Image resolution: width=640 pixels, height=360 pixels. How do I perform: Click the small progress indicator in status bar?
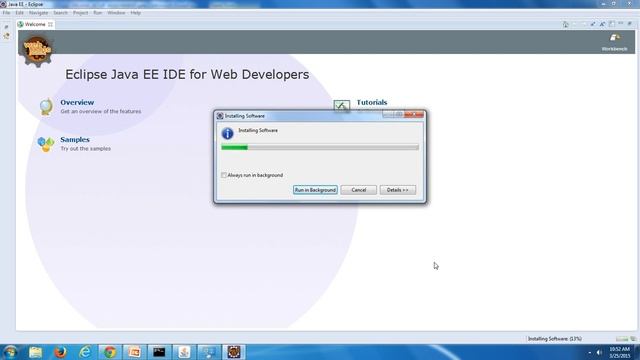point(622,339)
